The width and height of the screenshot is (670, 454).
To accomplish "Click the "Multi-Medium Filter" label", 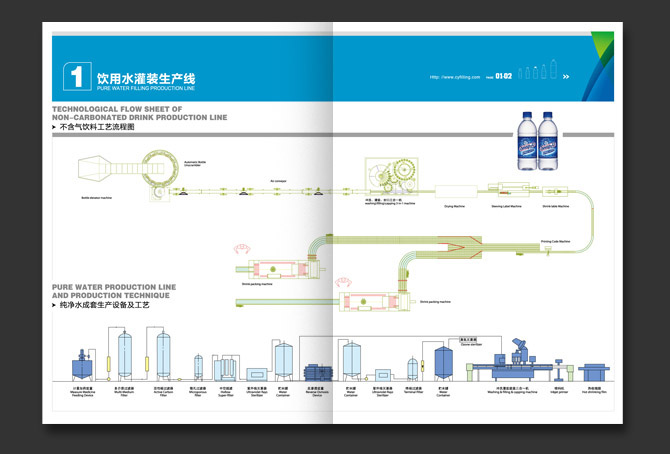I will 124,392.
